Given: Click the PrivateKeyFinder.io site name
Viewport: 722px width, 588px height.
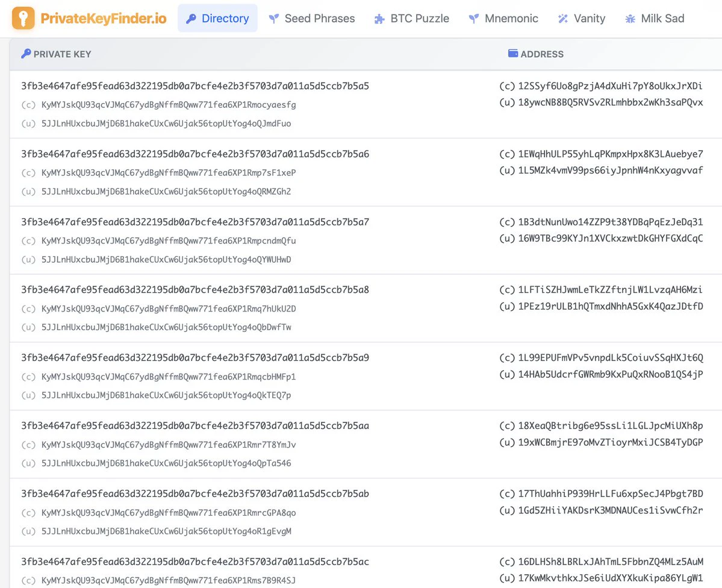Looking at the screenshot, I should coord(104,19).
